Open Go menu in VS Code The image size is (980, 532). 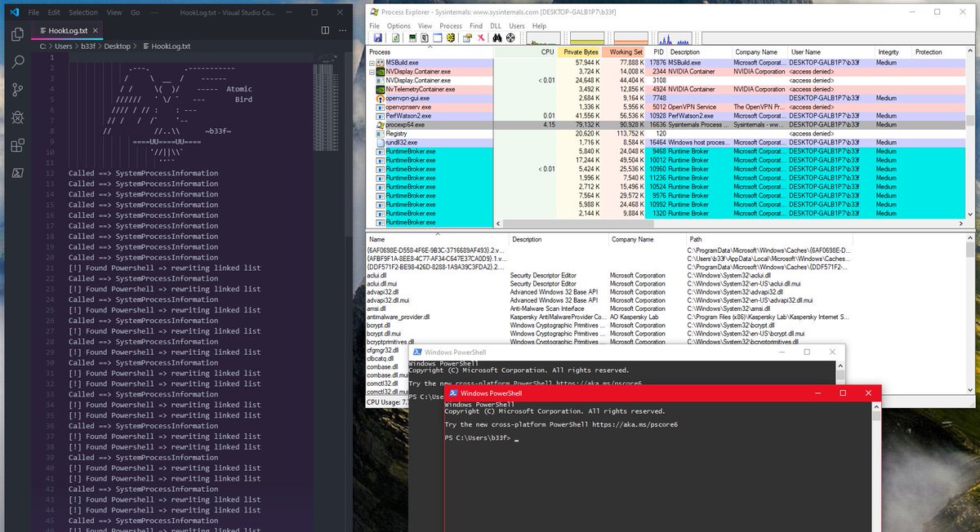click(x=135, y=13)
